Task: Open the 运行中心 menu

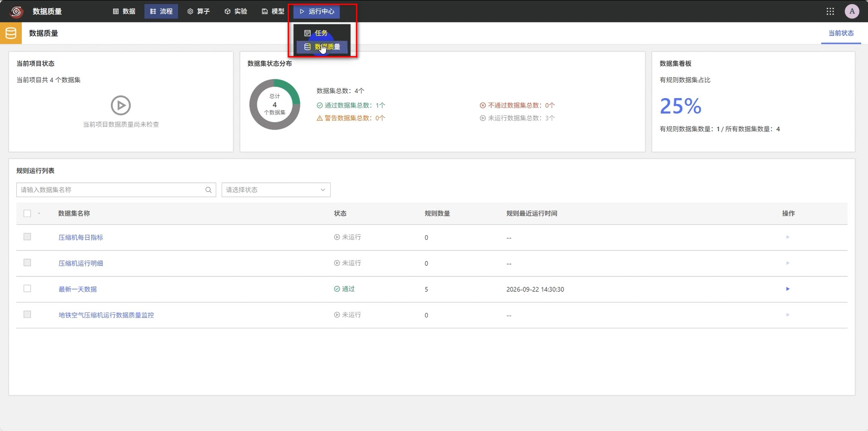Action: click(317, 11)
